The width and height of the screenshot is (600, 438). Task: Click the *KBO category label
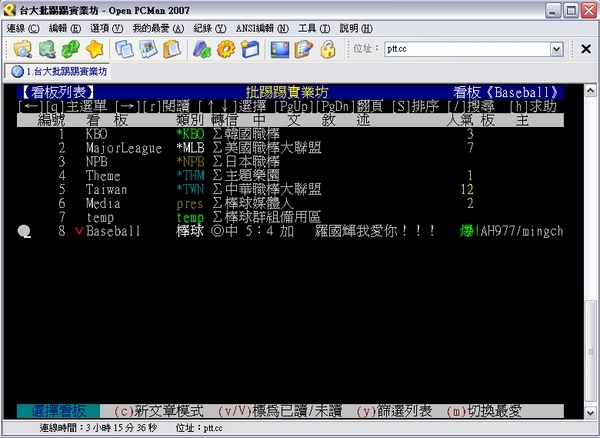pyautogui.click(x=190, y=134)
